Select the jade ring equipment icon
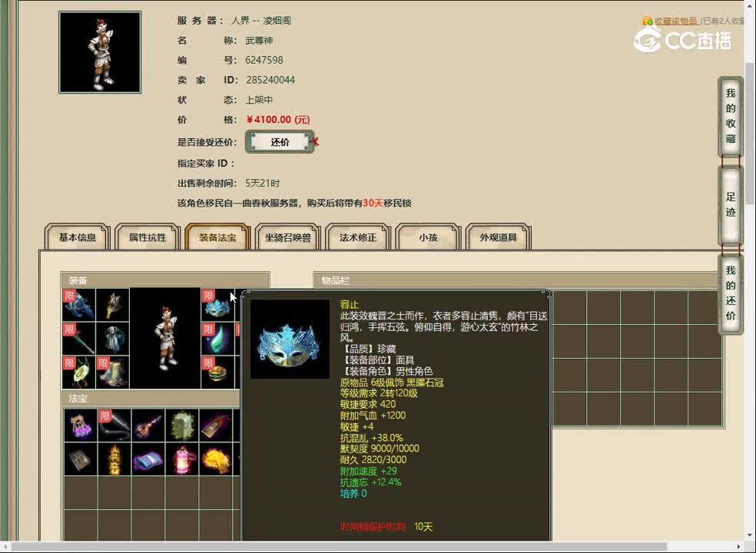 (x=80, y=372)
